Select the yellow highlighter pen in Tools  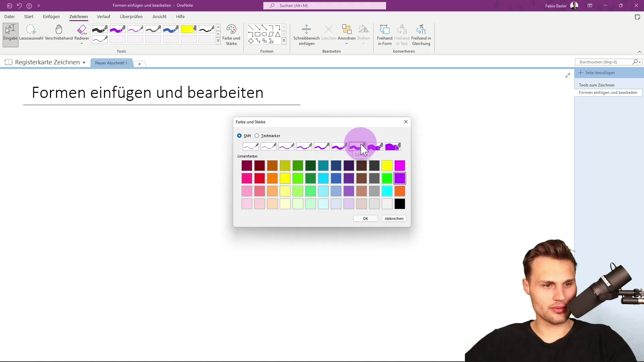point(188,29)
